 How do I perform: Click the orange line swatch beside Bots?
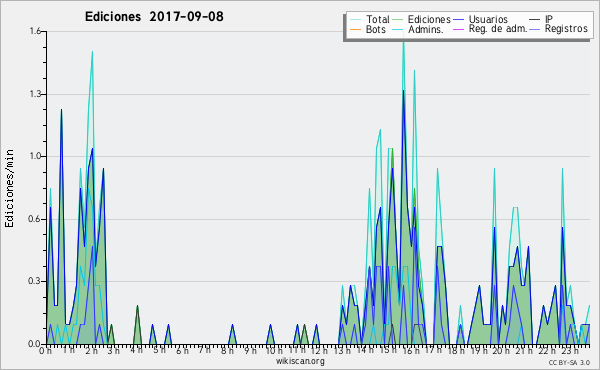[355, 29]
